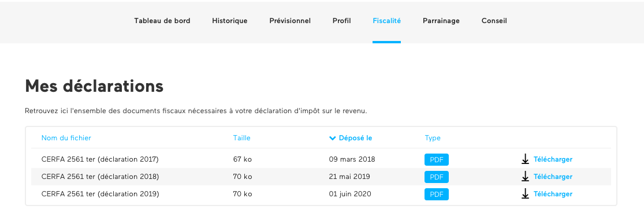Click download arrow icon for déclaration 2018
This screenshot has height=224, width=644.
click(x=525, y=177)
